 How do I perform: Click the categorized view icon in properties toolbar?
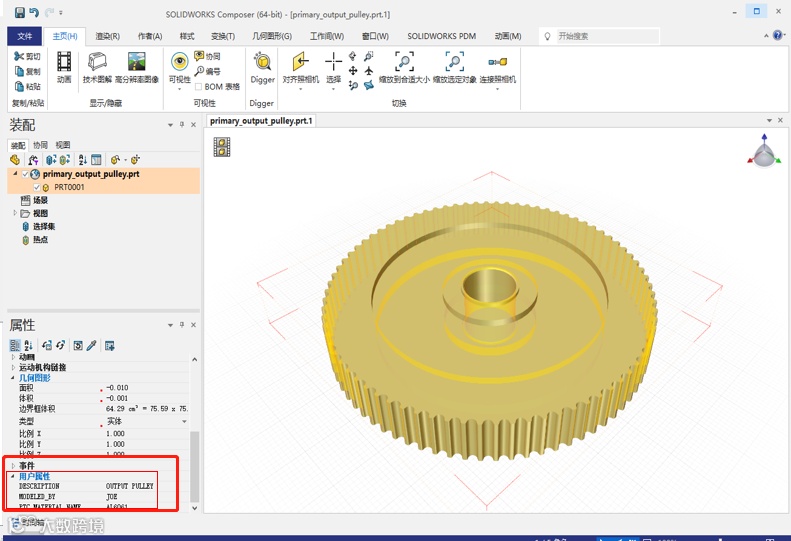point(15,346)
